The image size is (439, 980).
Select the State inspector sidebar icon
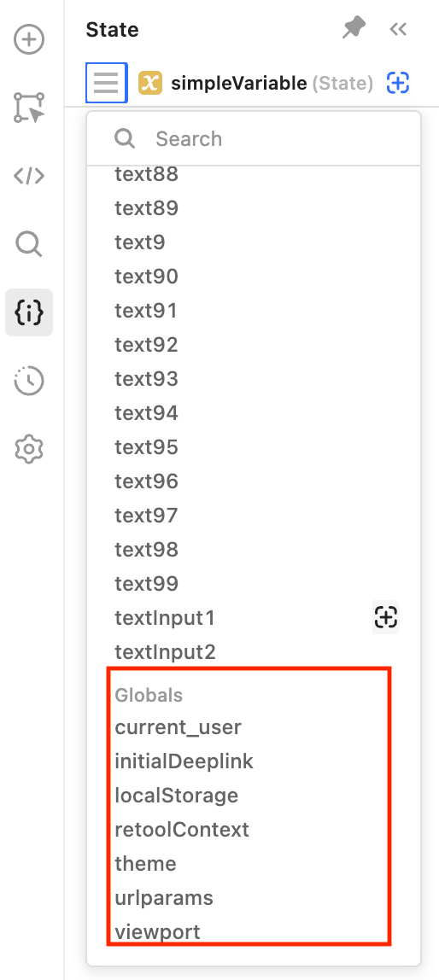(x=29, y=312)
